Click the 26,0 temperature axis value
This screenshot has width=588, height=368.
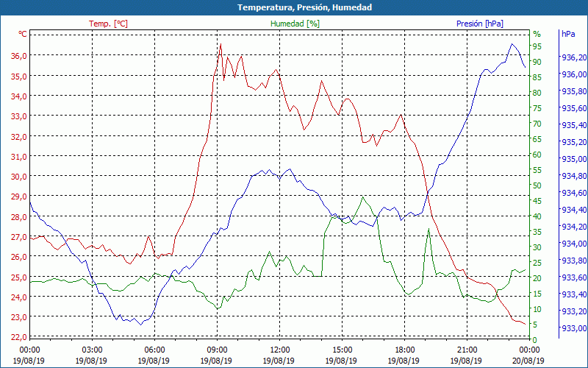[x=18, y=257]
